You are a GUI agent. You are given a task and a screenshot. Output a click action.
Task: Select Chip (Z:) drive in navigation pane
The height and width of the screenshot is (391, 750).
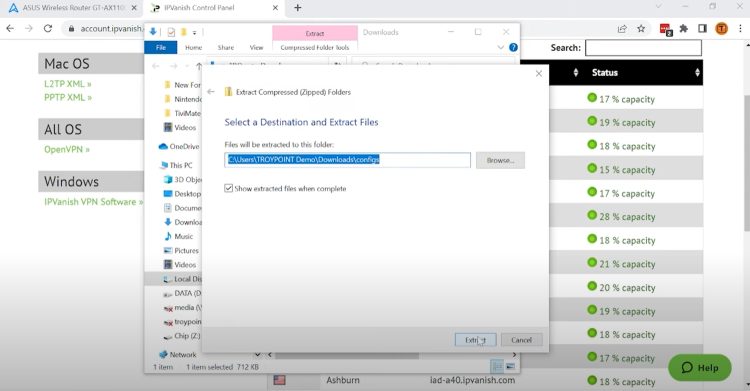click(x=182, y=336)
